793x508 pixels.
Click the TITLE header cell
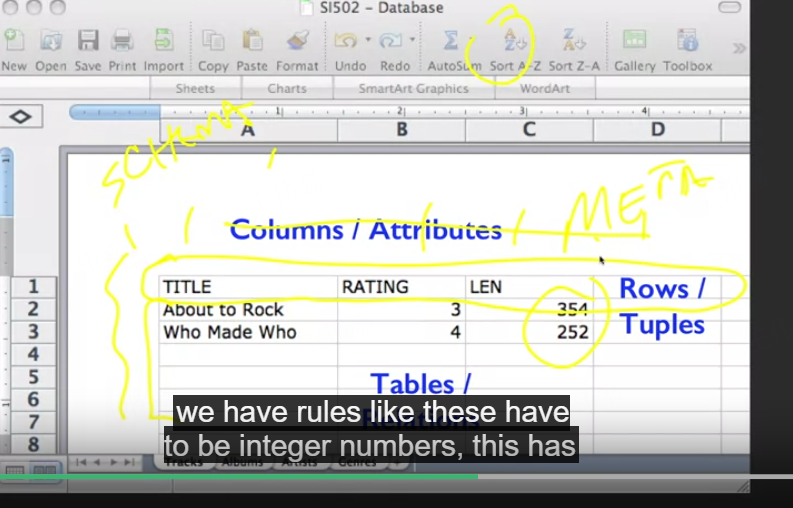click(x=248, y=287)
